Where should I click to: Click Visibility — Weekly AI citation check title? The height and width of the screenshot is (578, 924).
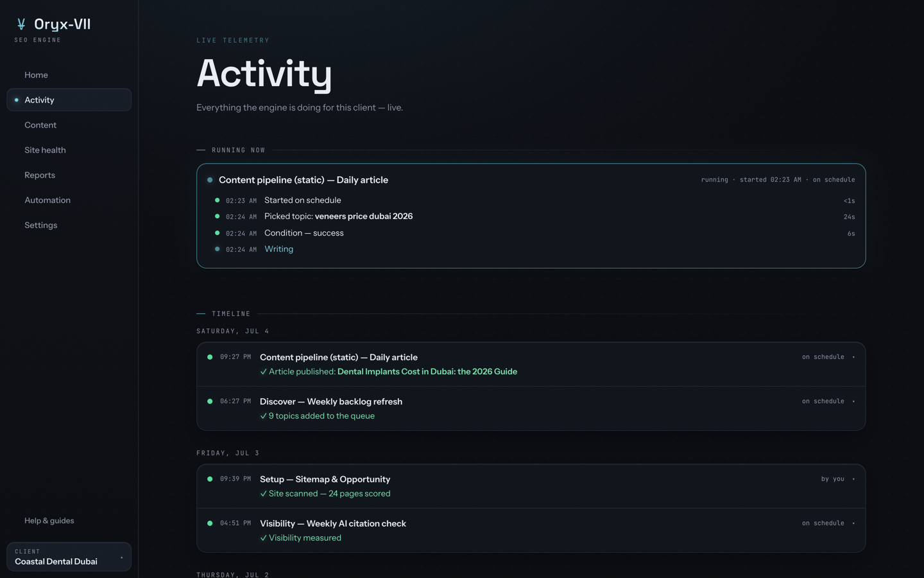click(x=333, y=523)
